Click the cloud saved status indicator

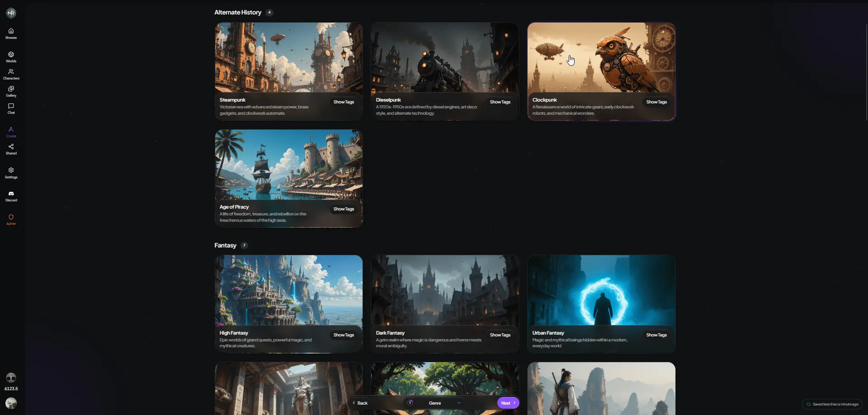pos(832,404)
